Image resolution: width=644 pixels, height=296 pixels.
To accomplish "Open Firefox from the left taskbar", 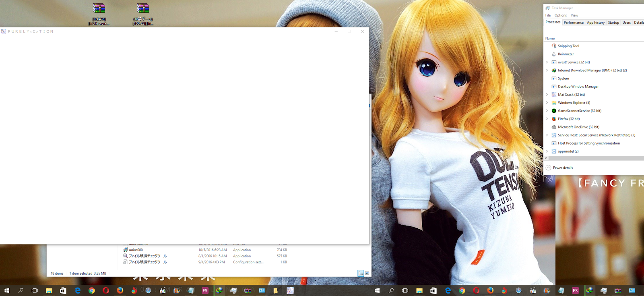I will point(120,290).
